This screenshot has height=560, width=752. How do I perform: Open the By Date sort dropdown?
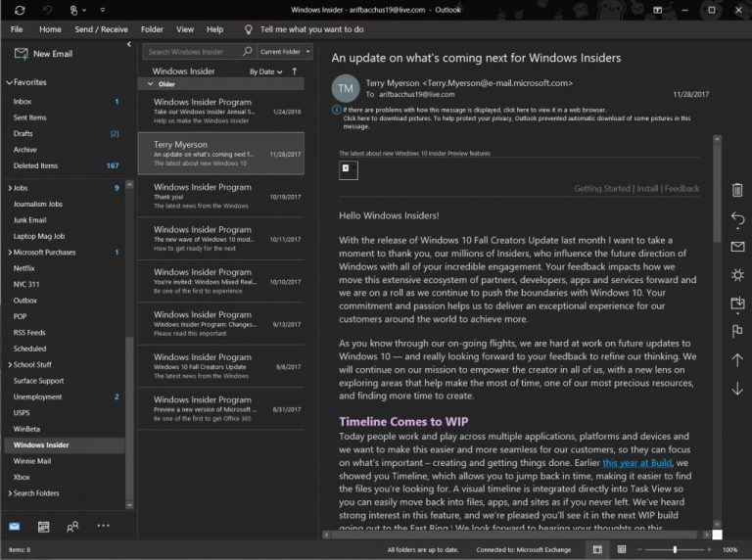point(265,71)
